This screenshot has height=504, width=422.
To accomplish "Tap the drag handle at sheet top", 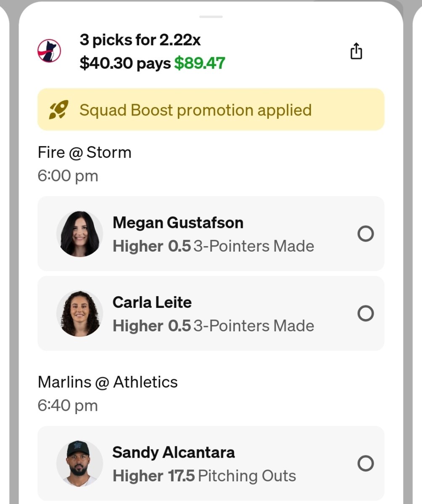I will pyautogui.click(x=211, y=16).
